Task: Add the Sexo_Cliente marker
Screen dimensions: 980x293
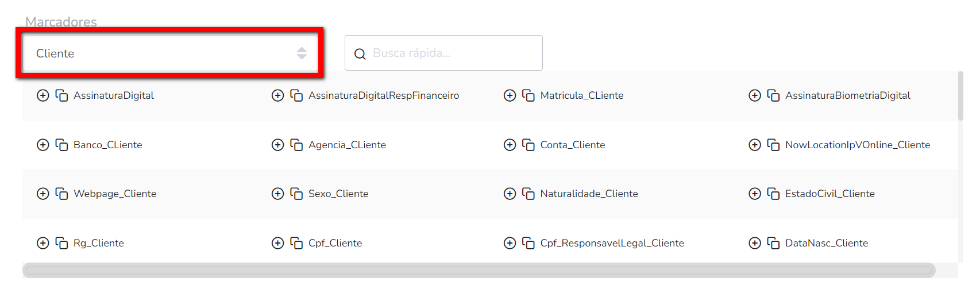Action: 277,194
